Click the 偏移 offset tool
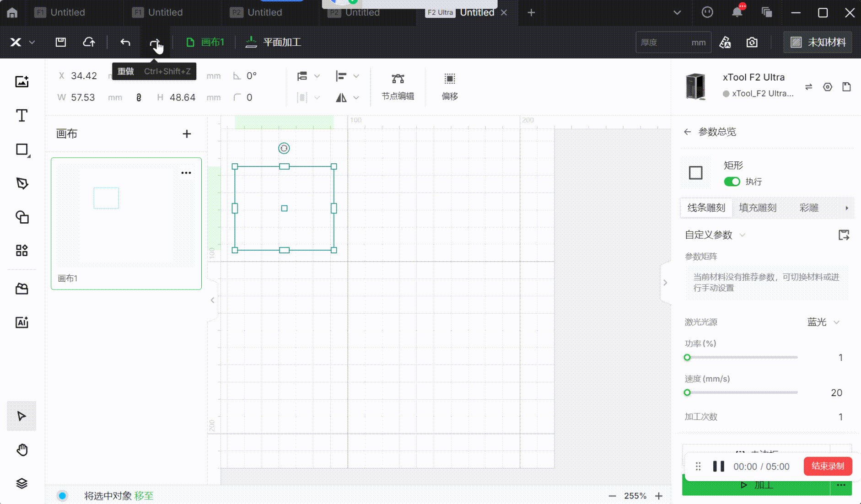Image resolution: width=861 pixels, height=504 pixels. point(449,86)
